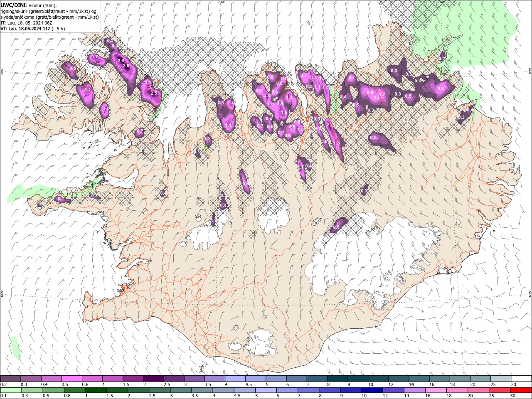Viewport: 532px width, 399px height.
Task: Click the 1.5 magenta-purple snow legend swatch
Action: click(x=133, y=379)
